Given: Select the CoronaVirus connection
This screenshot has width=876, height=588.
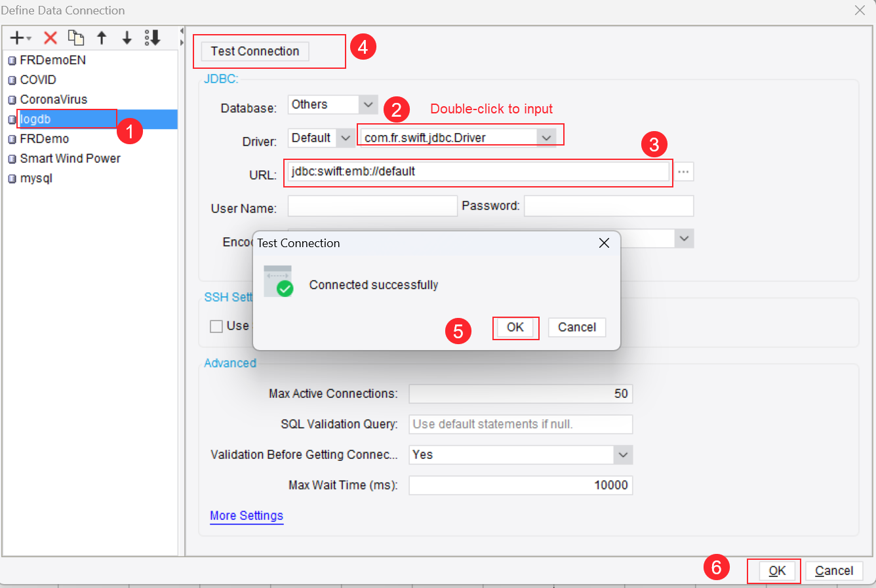Looking at the screenshot, I should point(90,100).
